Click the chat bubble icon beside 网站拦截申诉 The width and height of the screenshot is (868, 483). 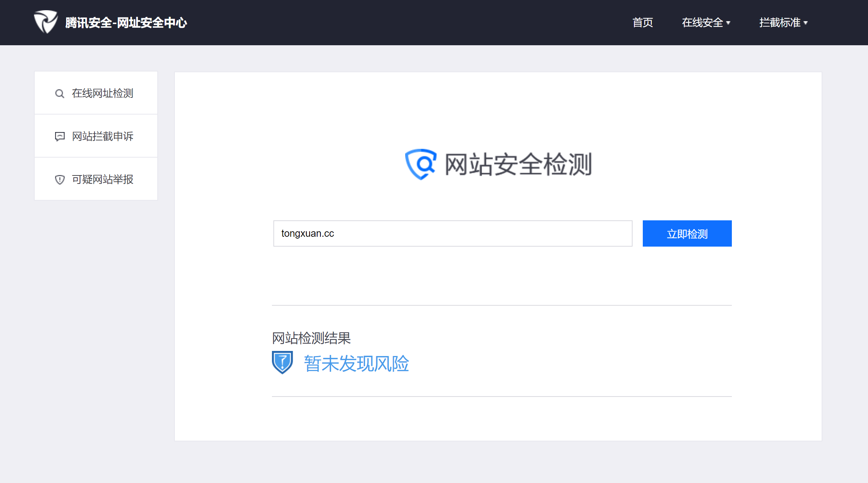click(59, 136)
